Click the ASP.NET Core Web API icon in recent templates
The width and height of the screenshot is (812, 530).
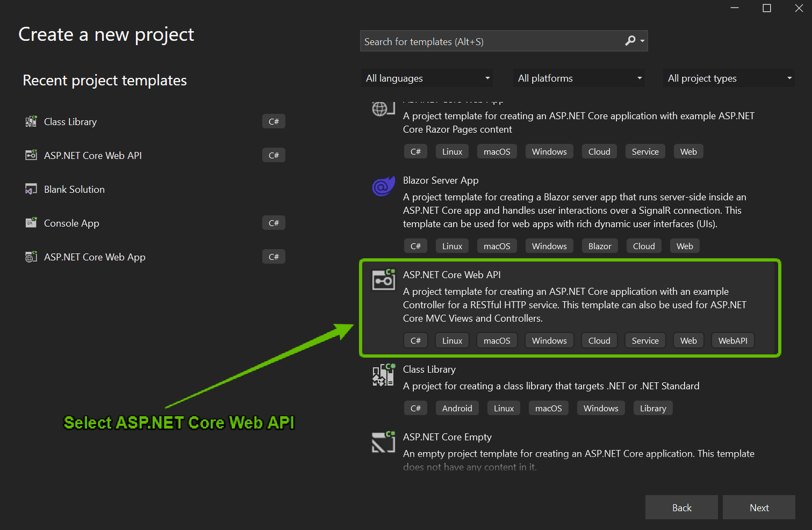click(31, 155)
